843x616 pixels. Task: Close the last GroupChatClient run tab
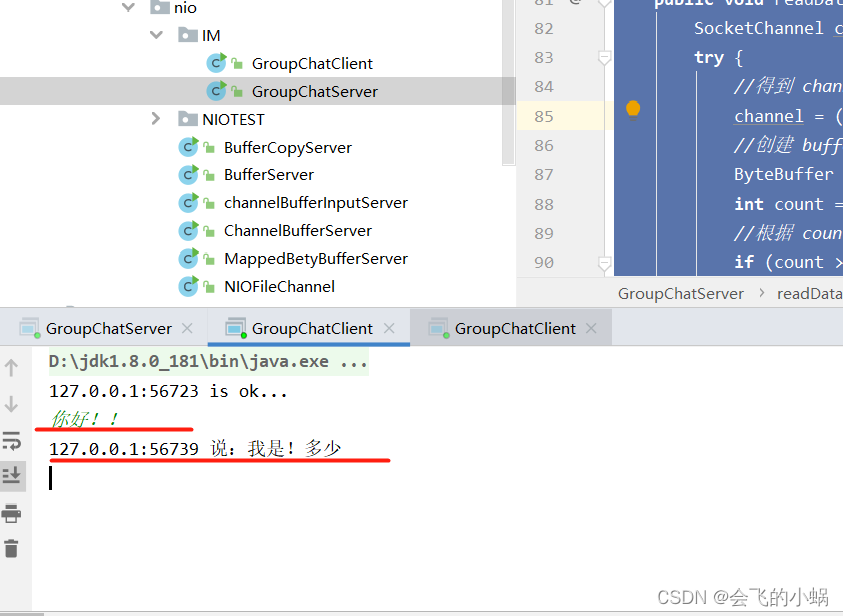[x=591, y=328]
